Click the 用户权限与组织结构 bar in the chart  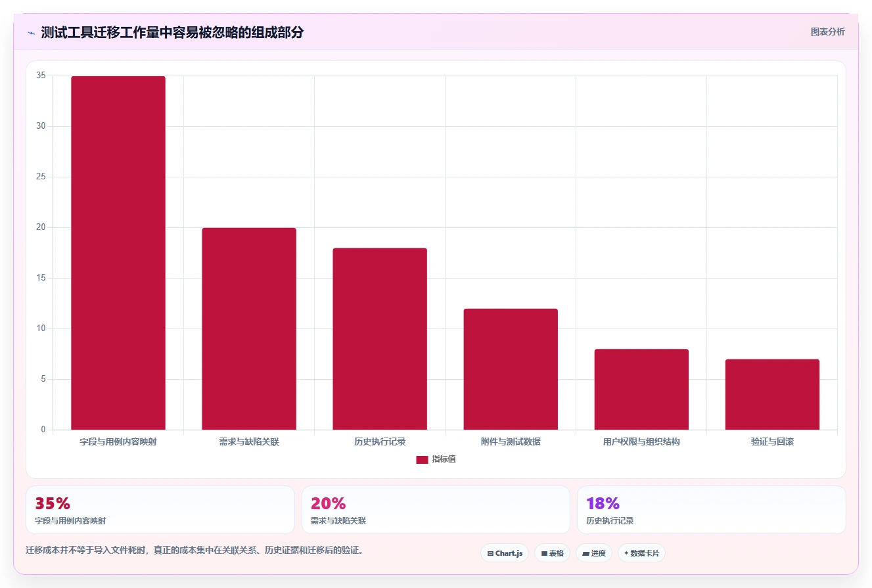coord(641,390)
